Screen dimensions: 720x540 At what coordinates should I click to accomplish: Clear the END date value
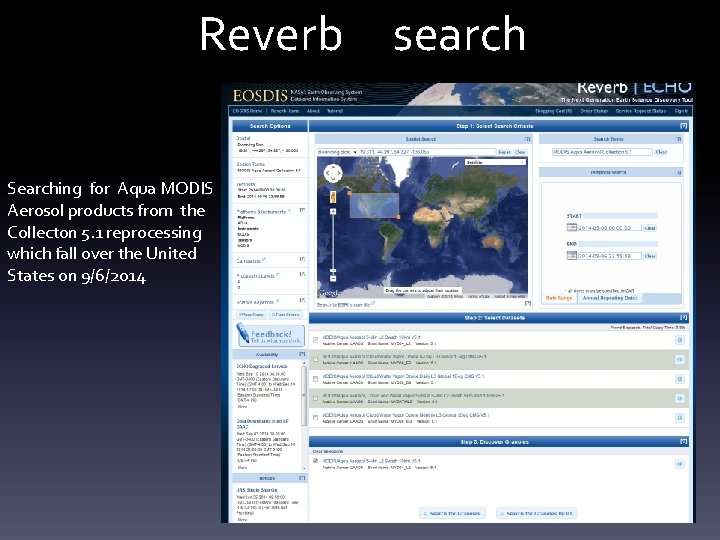[650, 256]
